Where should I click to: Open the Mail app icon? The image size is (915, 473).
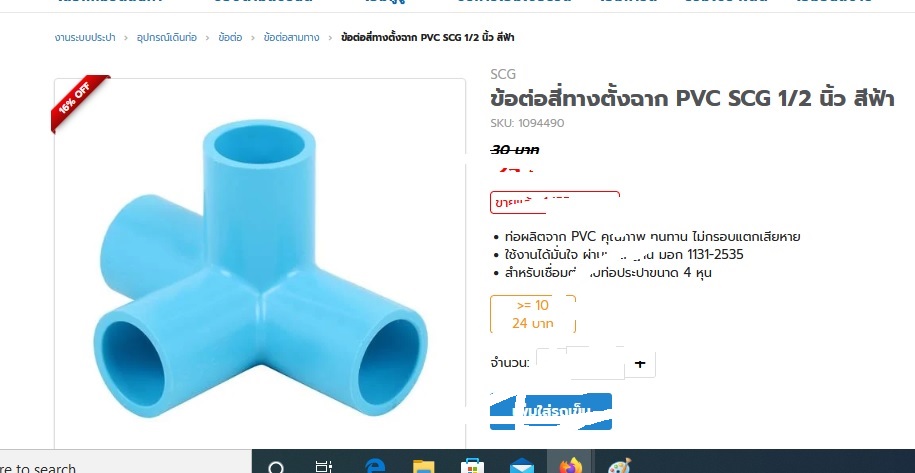point(521,467)
